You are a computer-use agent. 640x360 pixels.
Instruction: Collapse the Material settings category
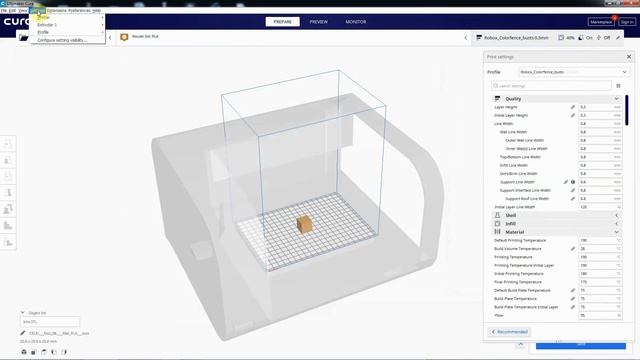[x=557, y=232]
